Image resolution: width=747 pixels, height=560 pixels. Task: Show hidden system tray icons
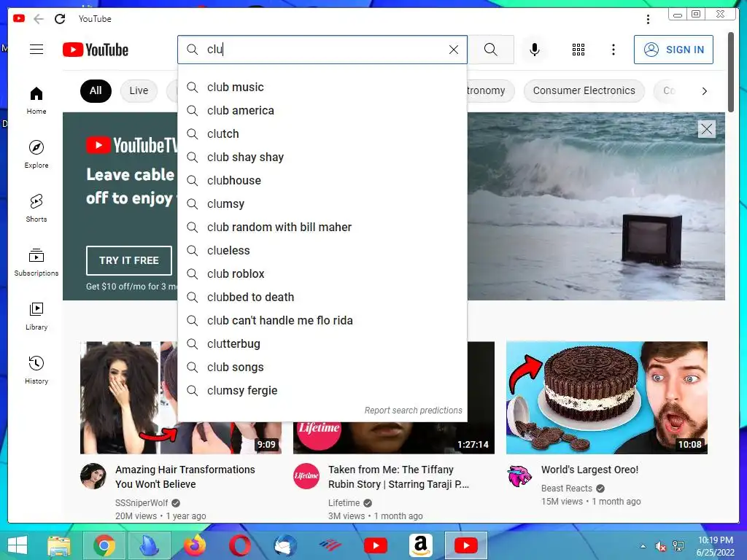[643, 546]
